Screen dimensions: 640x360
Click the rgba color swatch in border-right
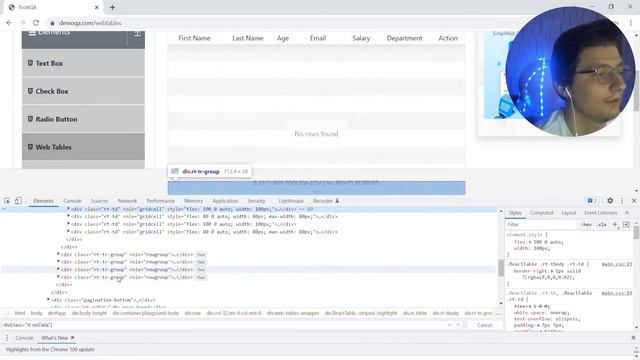click(x=524, y=278)
